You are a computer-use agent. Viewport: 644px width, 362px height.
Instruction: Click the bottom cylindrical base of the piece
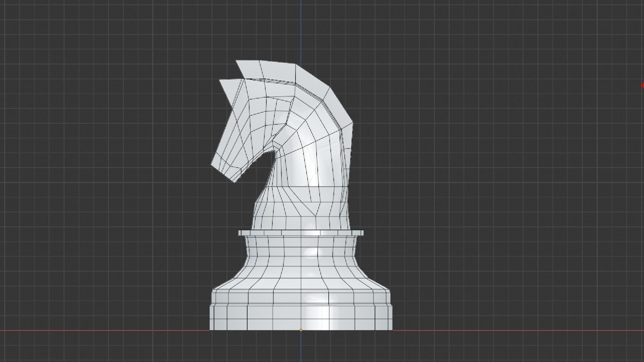pos(301,317)
